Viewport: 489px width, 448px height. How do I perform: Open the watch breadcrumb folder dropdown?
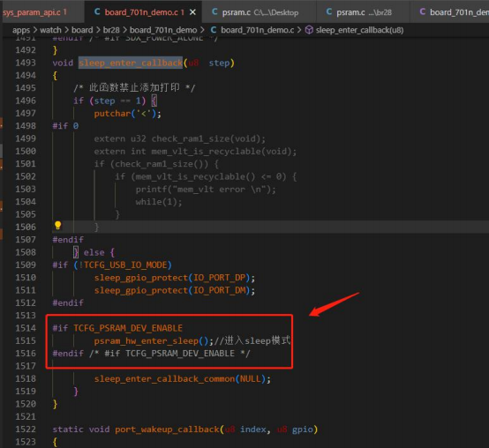51,30
